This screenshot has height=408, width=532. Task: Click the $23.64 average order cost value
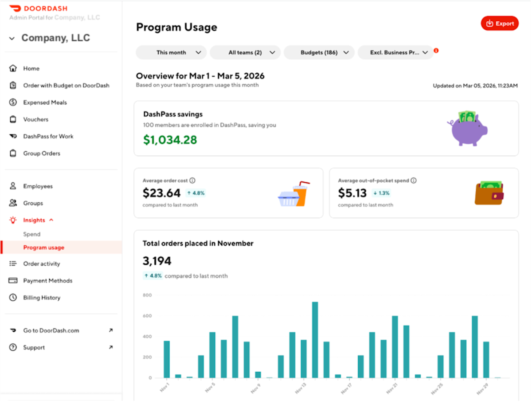point(162,193)
